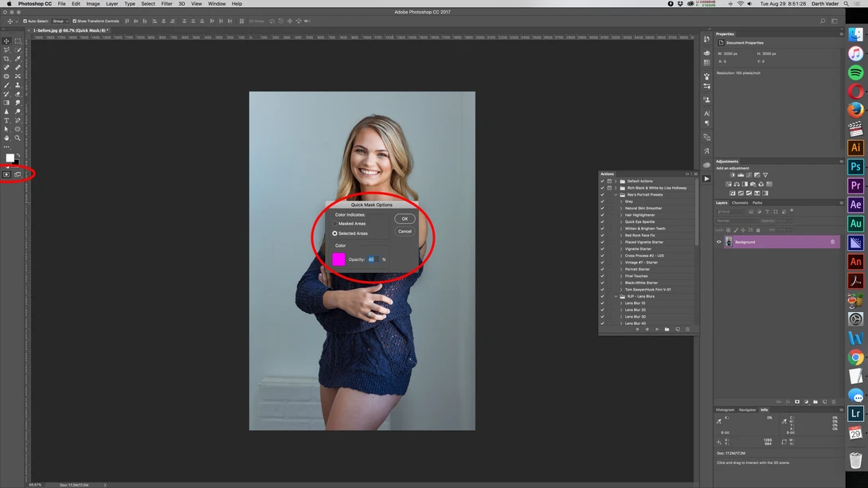Toggle checkmark for Natural Skin Smoother action
The width and height of the screenshot is (868, 488).
602,208
